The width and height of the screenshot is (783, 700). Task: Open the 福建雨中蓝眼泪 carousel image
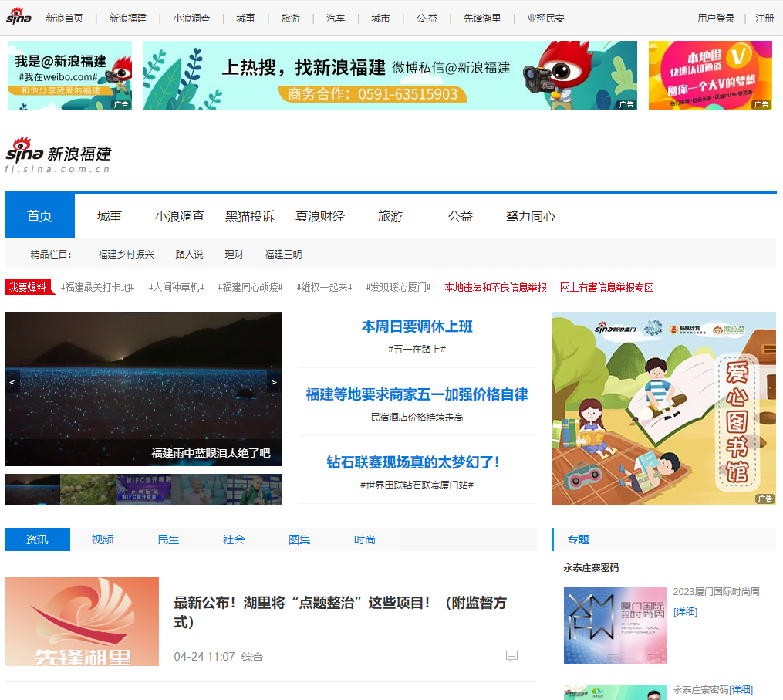tap(143, 389)
